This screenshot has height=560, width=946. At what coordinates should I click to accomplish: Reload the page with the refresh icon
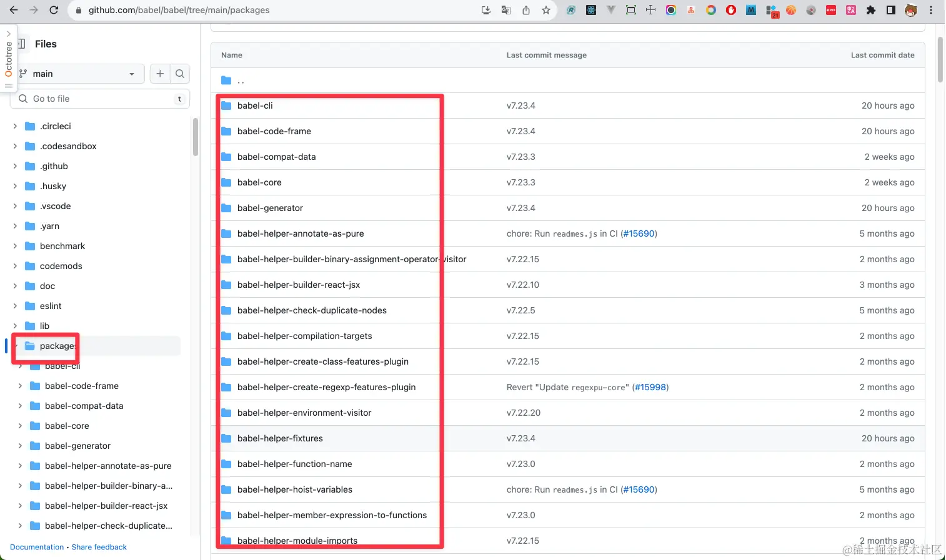(x=54, y=10)
